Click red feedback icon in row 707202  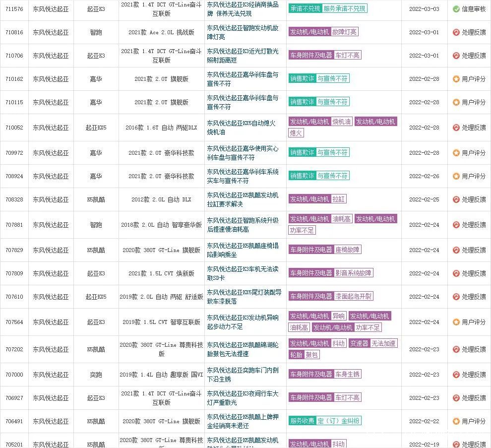click(456, 349)
